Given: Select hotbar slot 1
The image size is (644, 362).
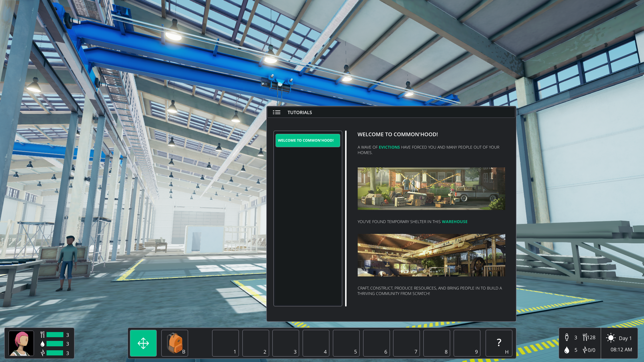Looking at the screenshot, I should tap(226, 343).
